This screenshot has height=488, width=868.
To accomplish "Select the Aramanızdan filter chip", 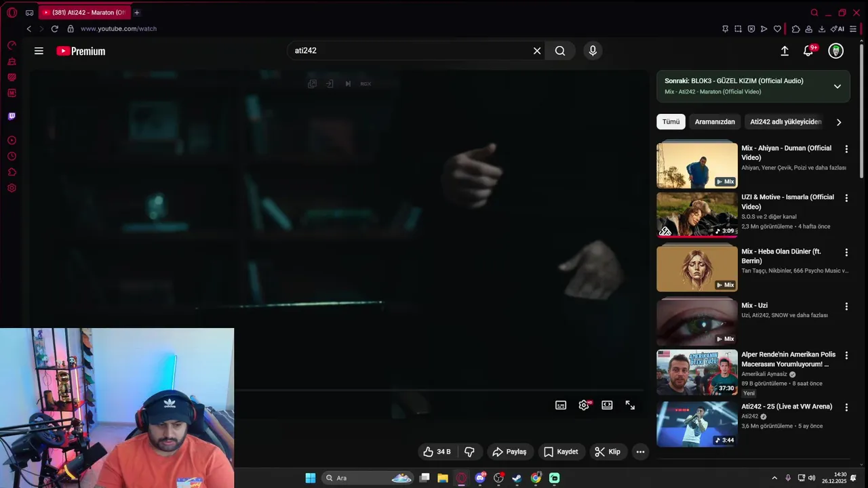I will coord(715,122).
